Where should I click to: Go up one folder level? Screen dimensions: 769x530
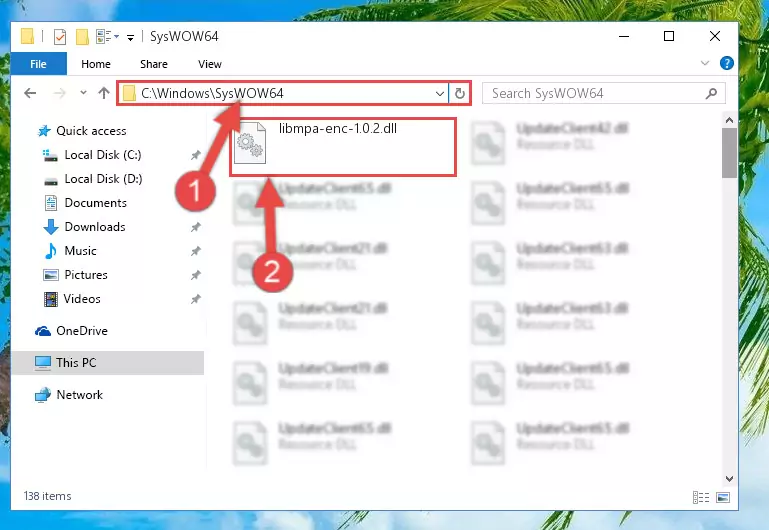click(103, 93)
